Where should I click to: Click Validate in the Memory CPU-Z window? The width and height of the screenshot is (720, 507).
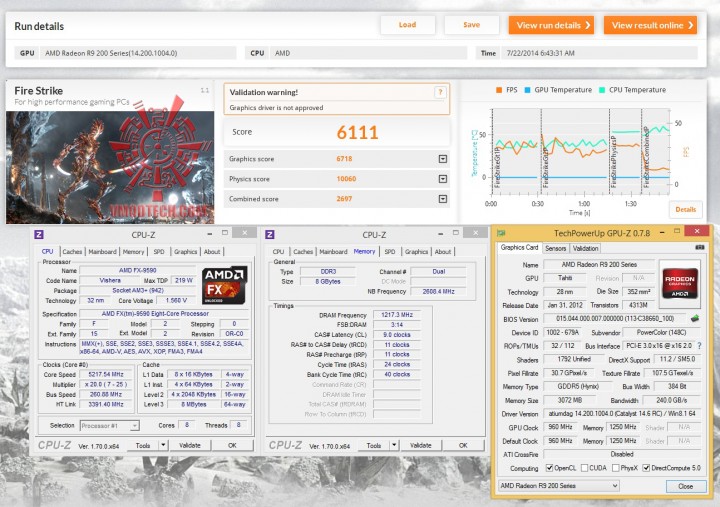(x=421, y=445)
